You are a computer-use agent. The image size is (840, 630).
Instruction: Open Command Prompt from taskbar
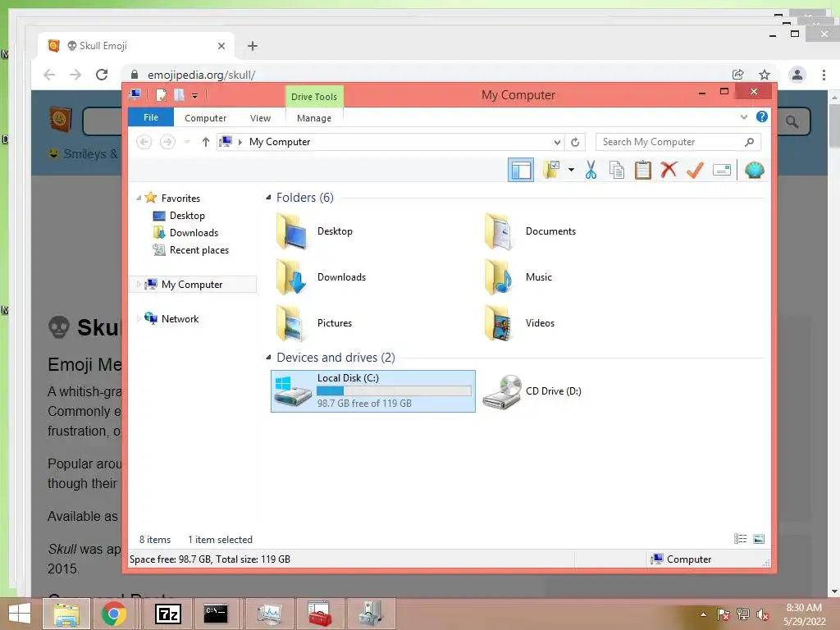pos(216,614)
